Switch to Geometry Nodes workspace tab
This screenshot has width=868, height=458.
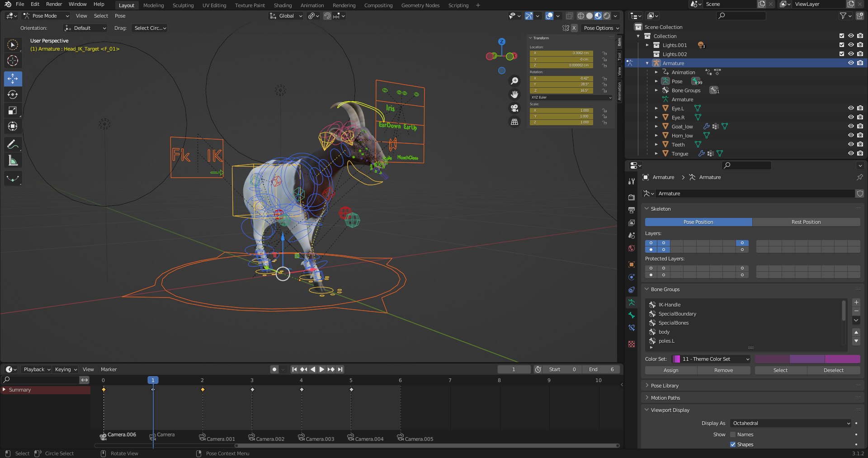pos(420,5)
